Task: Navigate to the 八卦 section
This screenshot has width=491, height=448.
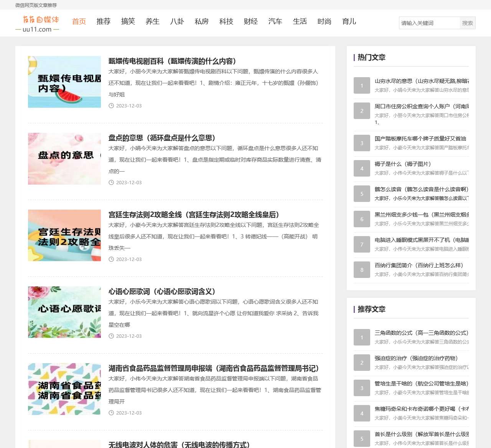Action: pos(177,21)
